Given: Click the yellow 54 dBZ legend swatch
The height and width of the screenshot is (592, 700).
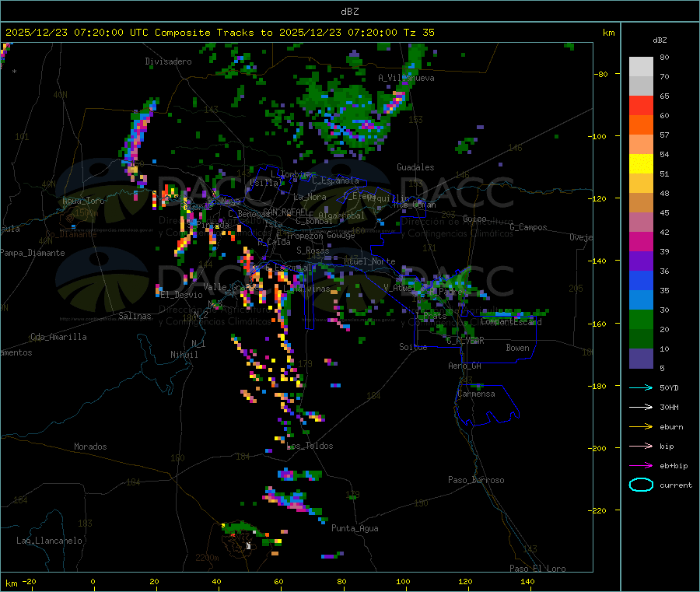Looking at the screenshot, I should 641,164.
